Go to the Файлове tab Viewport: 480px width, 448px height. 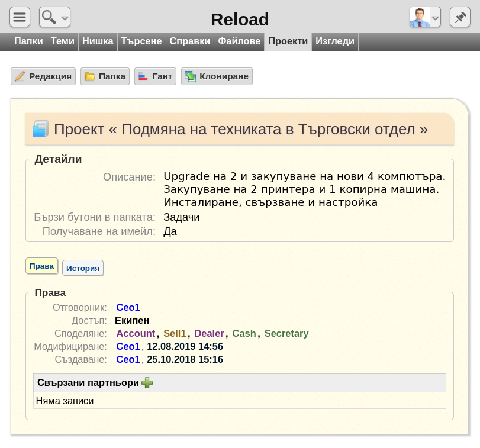click(239, 41)
